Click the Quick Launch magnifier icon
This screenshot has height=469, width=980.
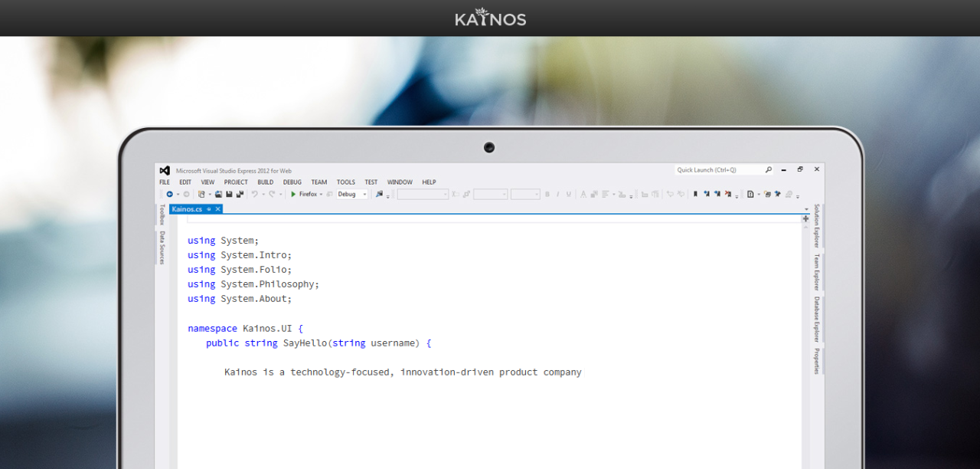(x=769, y=170)
